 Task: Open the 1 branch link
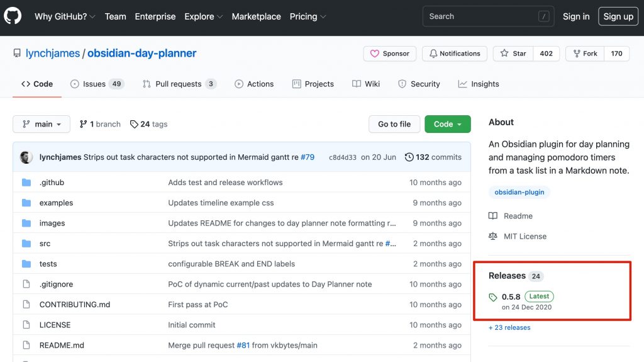[100, 124]
